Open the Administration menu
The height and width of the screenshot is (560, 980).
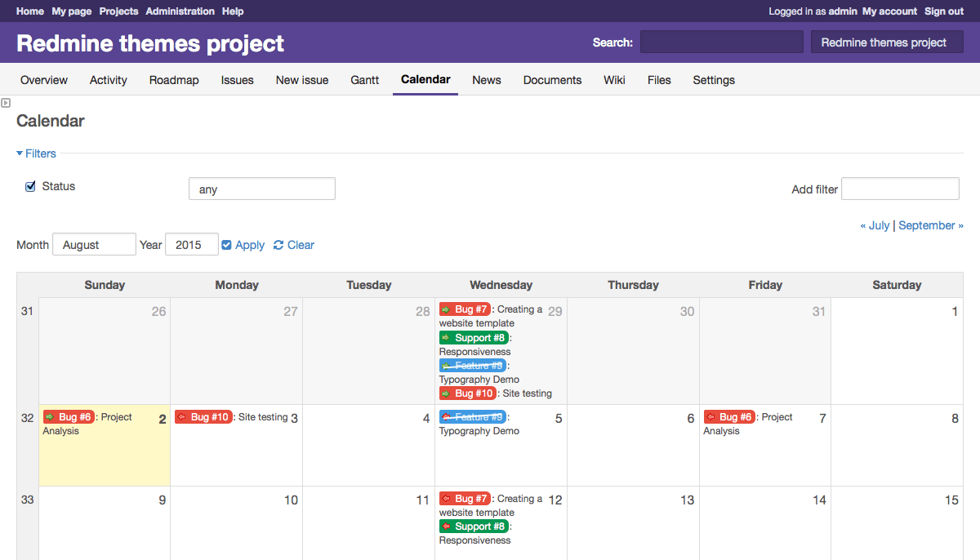click(180, 11)
